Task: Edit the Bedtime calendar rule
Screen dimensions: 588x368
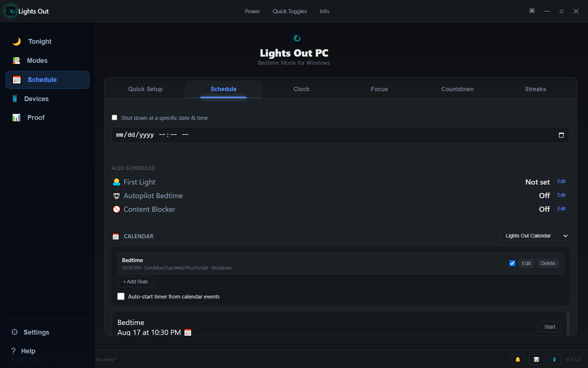Action: pos(526,263)
